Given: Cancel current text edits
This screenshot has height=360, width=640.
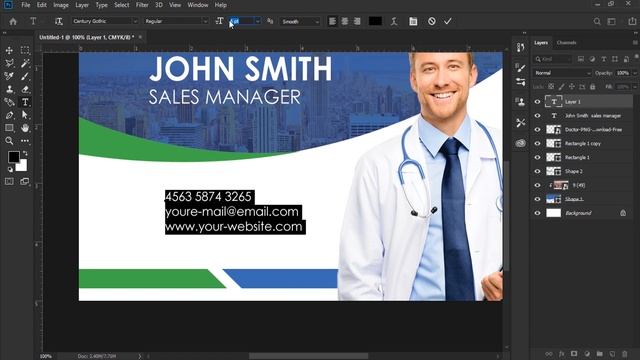Looking at the screenshot, I should tap(431, 21).
